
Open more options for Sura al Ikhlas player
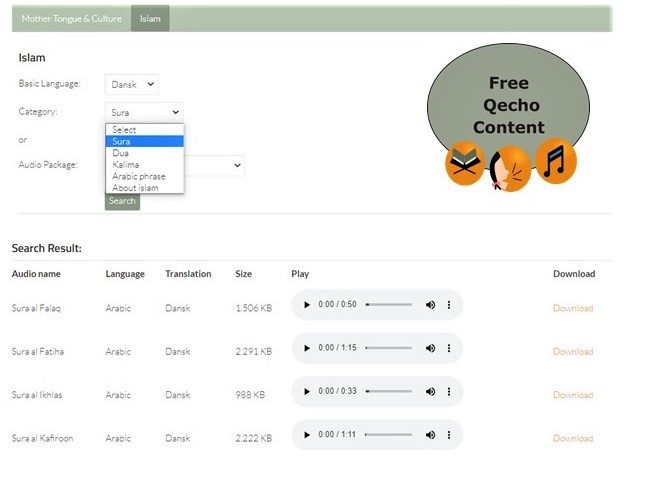click(x=448, y=391)
